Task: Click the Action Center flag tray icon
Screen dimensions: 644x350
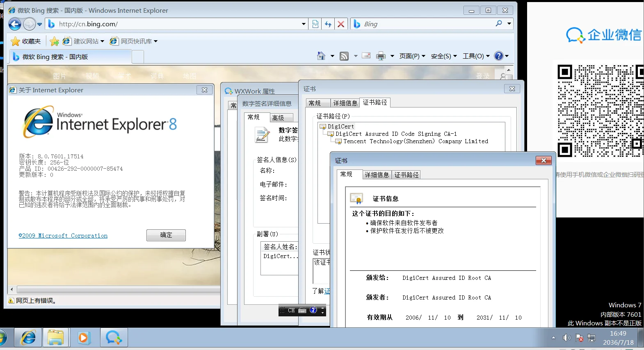Action: pyautogui.click(x=579, y=338)
